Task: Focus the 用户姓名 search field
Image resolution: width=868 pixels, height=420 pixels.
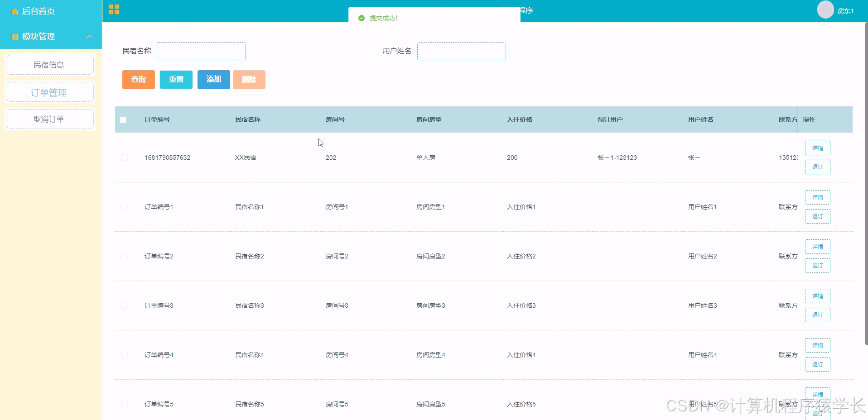Action: 461,51
